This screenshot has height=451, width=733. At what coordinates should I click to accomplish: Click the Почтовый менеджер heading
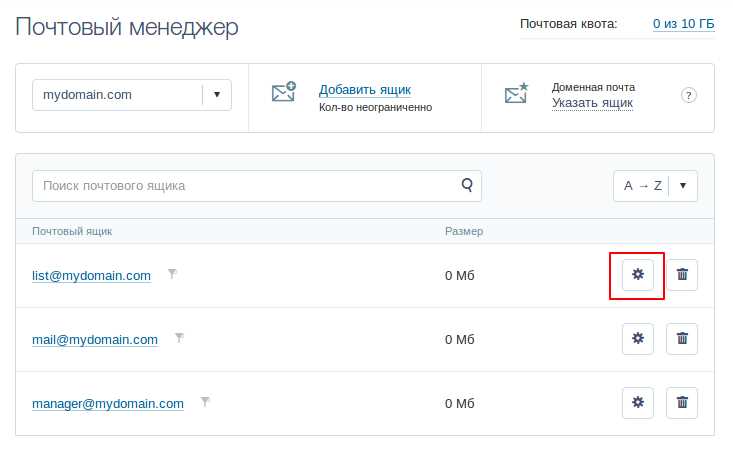(127, 27)
